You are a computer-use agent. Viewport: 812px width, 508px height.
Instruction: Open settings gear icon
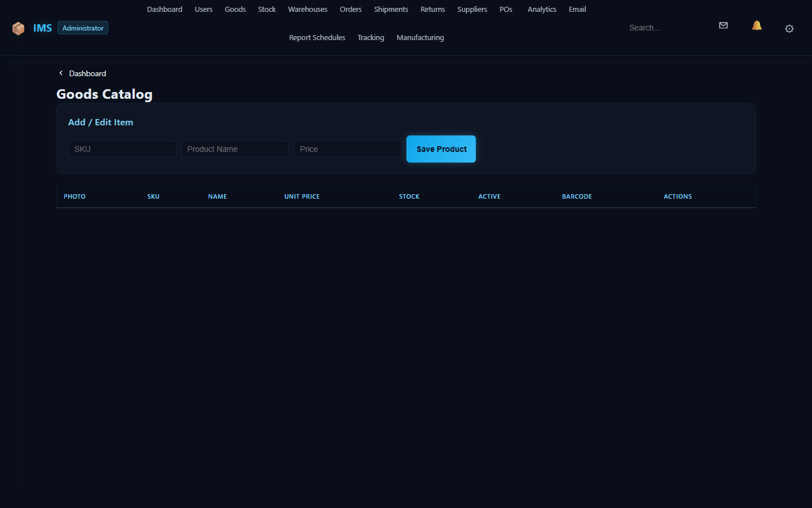(x=789, y=29)
